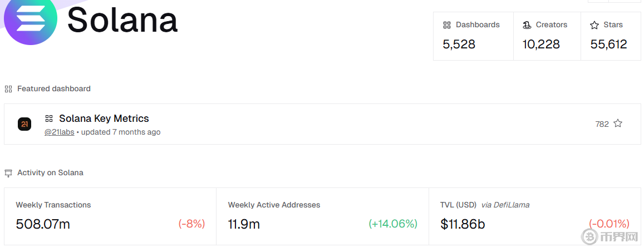Click the Featured dashboard grid icon
Screen dimensions: 644x252
coord(8,89)
